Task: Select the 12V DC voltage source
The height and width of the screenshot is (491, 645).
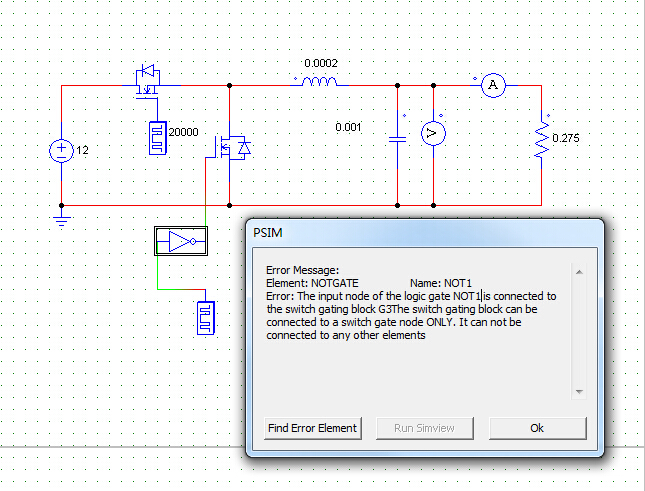Action: click(61, 151)
